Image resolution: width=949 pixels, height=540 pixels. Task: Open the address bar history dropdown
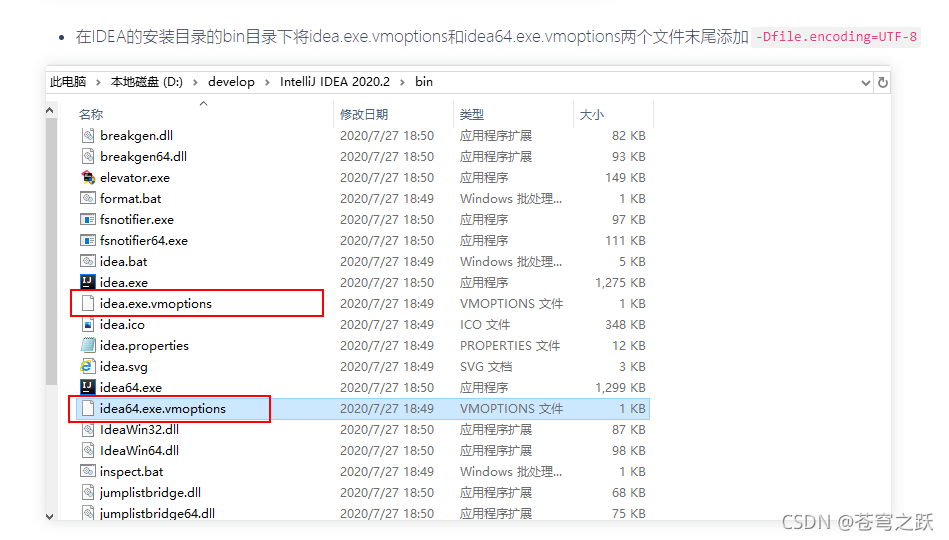pyautogui.click(x=865, y=83)
